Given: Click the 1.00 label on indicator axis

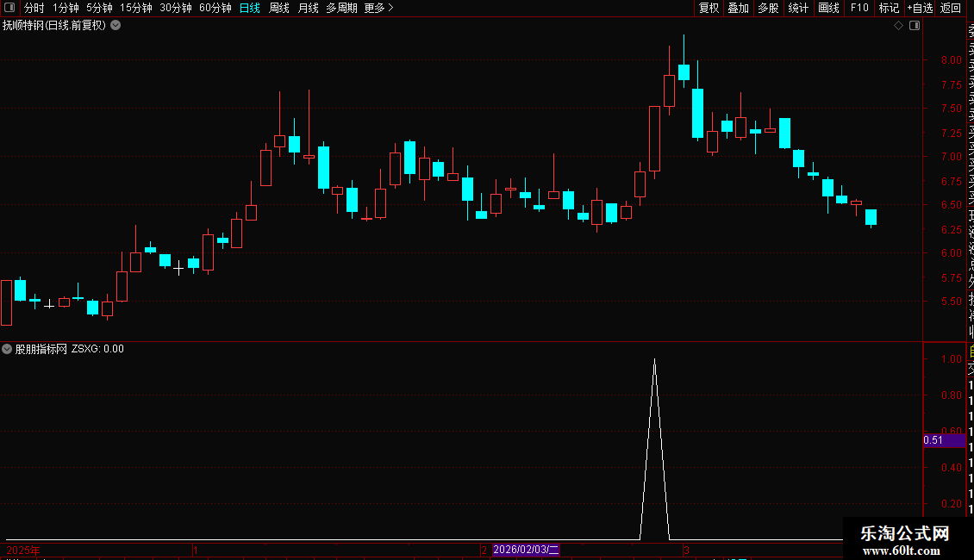Looking at the screenshot, I should [951, 359].
